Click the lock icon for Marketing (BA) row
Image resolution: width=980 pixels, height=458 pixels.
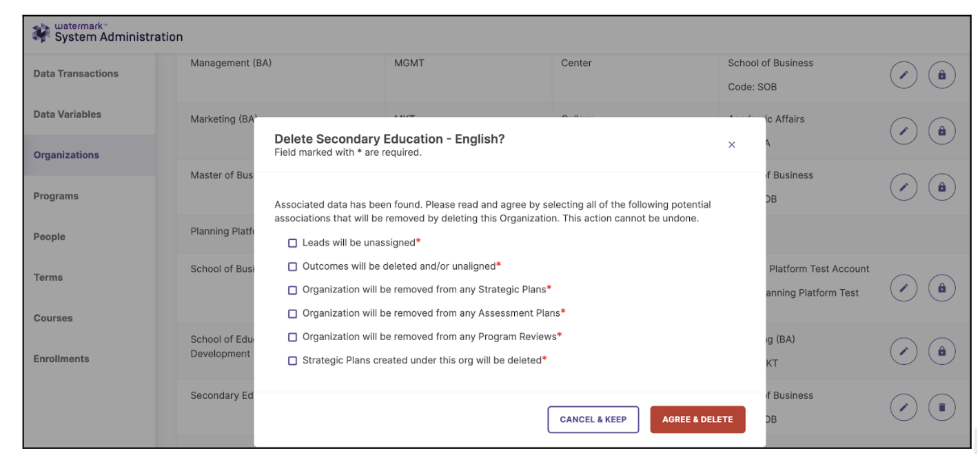click(x=941, y=131)
